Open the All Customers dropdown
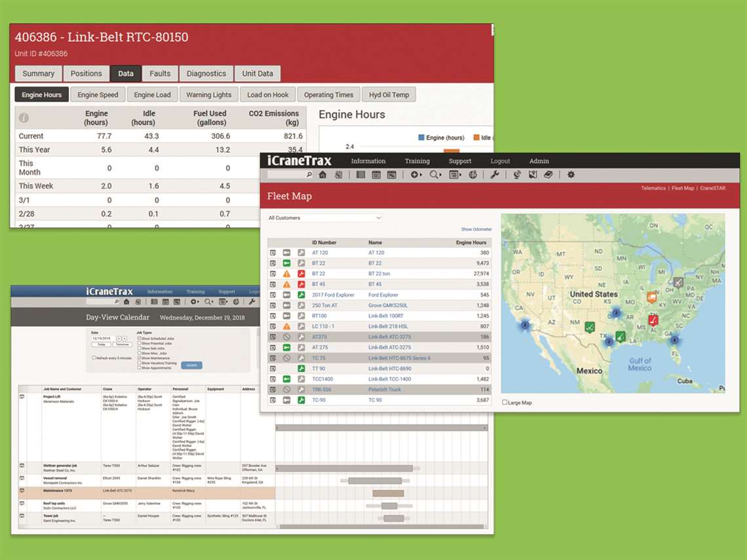The width and height of the screenshot is (747, 560). [324, 218]
